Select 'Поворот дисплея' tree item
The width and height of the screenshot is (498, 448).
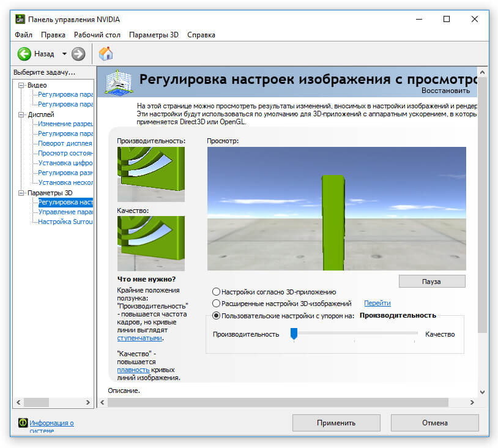65,143
